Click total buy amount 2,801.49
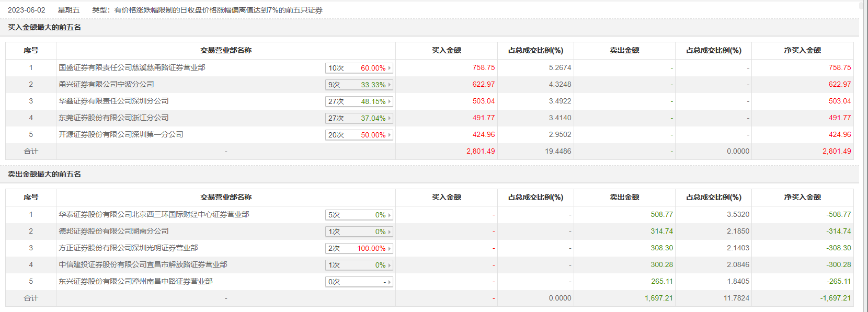The width and height of the screenshot is (868, 312). click(x=481, y=151)
